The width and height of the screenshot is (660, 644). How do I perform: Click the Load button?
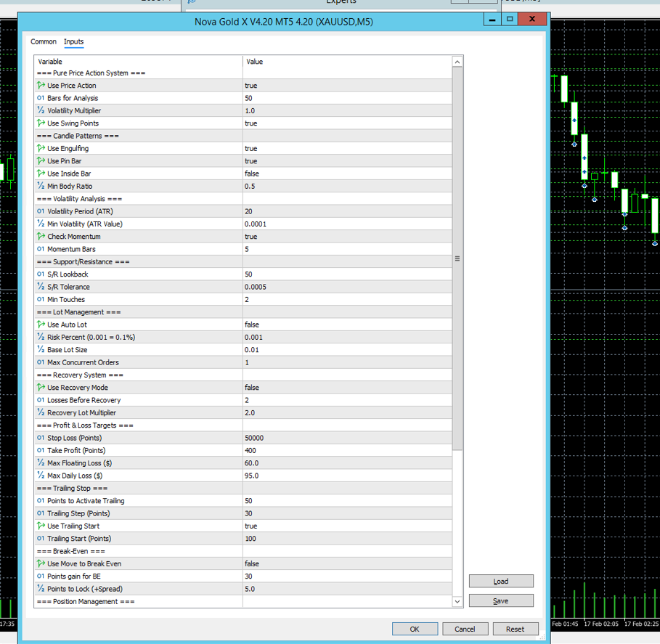pos(500,582)
